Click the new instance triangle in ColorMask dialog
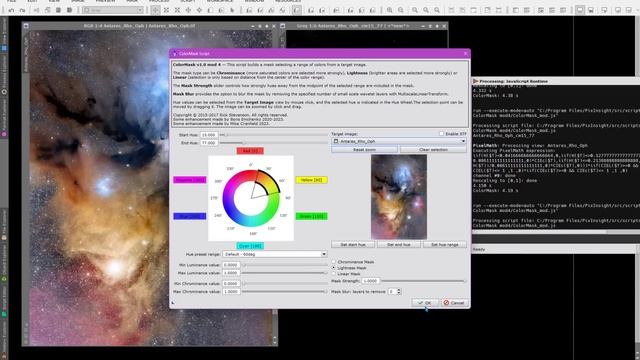 pos(173,303)
